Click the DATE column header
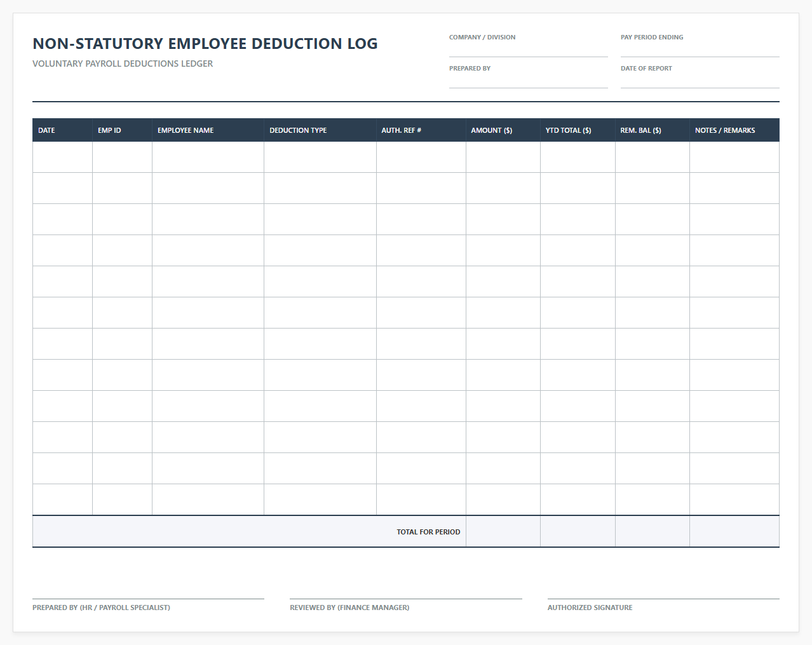 point(62,130)
